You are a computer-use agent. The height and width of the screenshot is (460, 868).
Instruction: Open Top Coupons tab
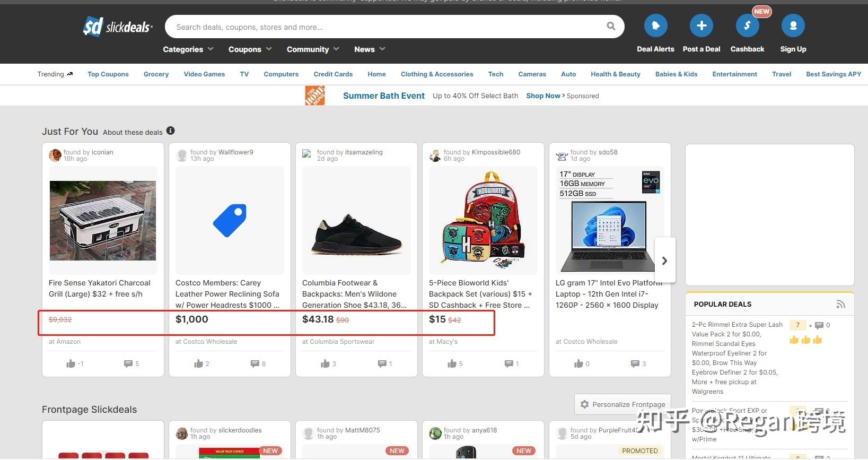coord(108,74)
